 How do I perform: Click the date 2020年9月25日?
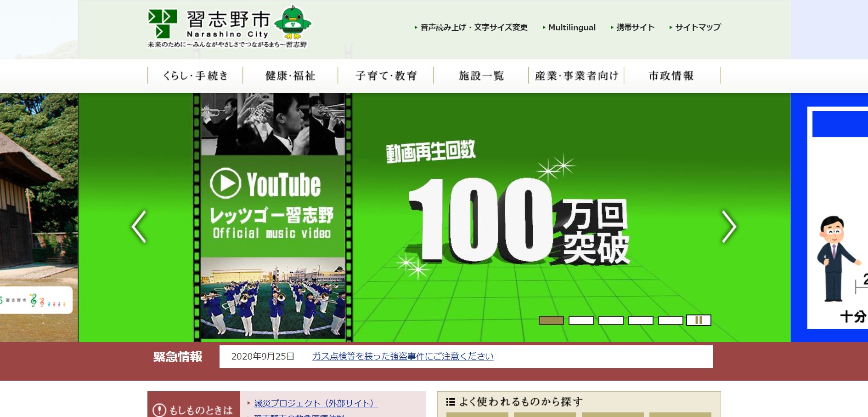(263, 356)
